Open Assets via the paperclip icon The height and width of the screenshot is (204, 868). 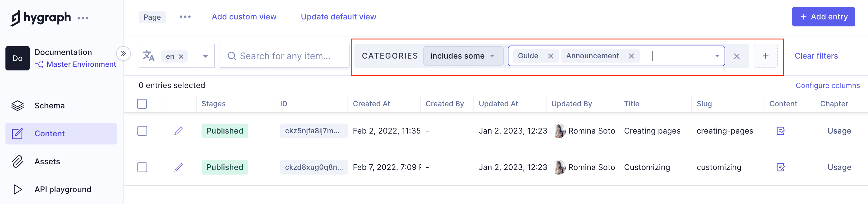coord(18,161)
